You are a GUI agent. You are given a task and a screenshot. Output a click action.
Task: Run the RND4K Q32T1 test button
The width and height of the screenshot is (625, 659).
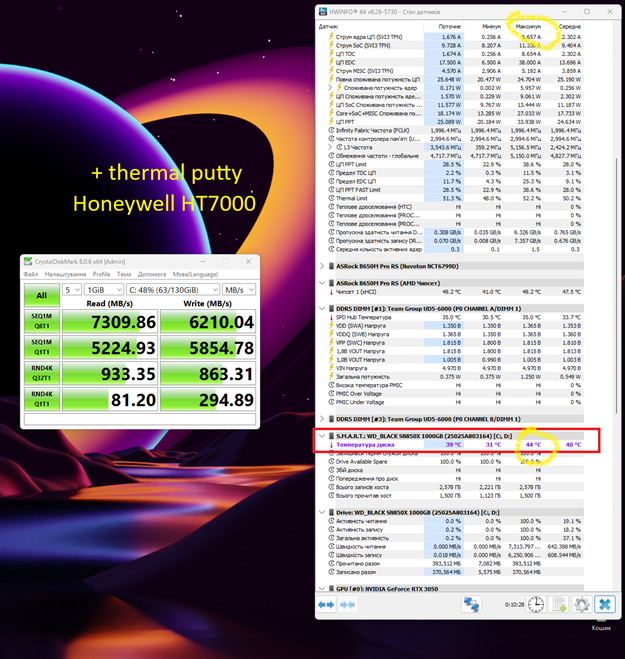(42, 373)
